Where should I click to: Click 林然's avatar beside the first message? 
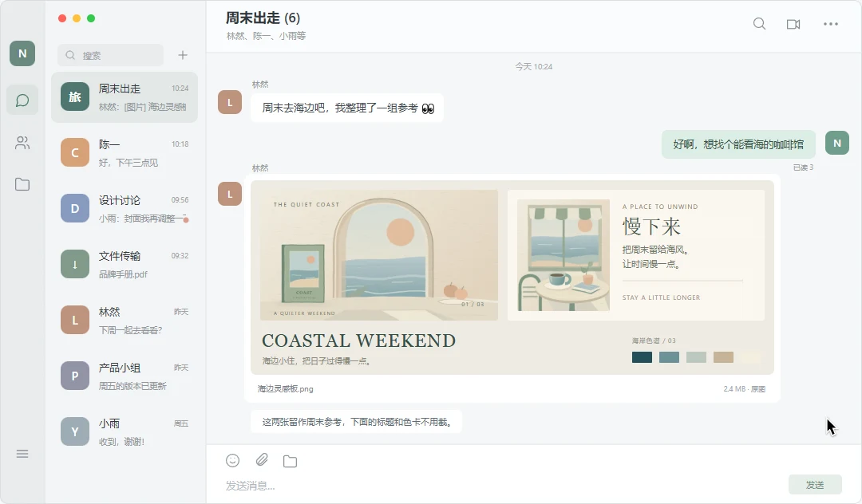[x=230, y=102]
